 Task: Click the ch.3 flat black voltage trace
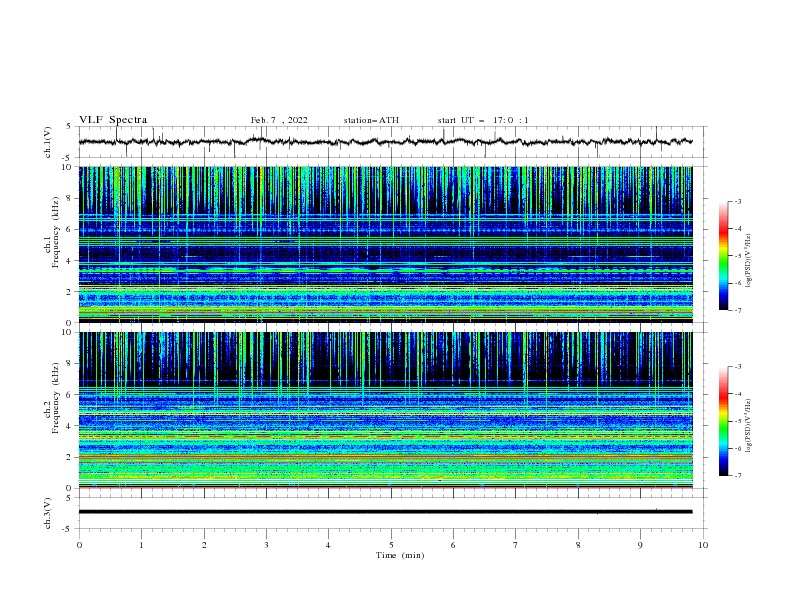[385, 512]
